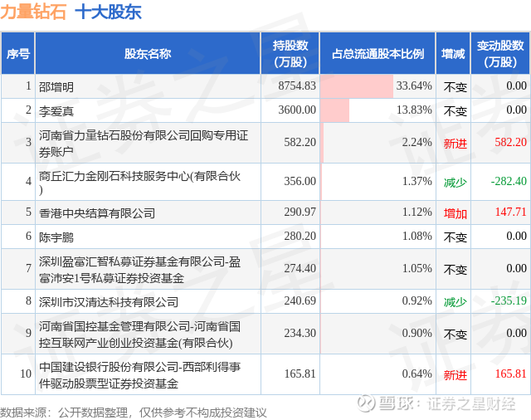Click the 力量钻石 title text
This screenshot has height=420, width=531.
(33, 12)
